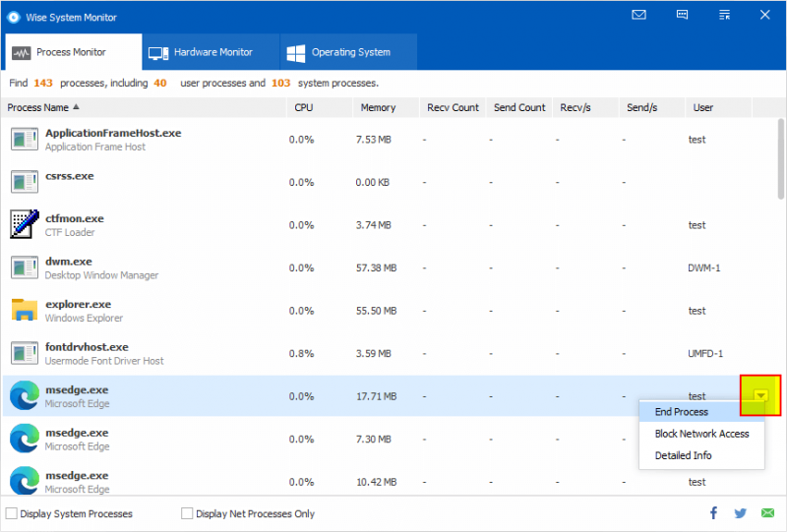Choose End Process from context menu
Screen dimensions: 787x532
pos(701,412)
